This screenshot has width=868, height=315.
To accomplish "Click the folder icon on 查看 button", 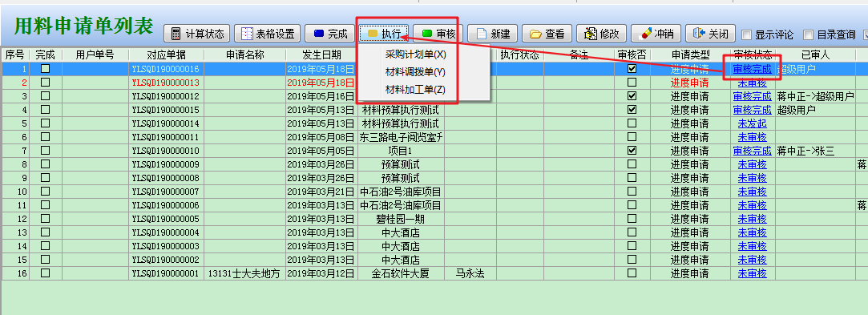I will point(535,34).
